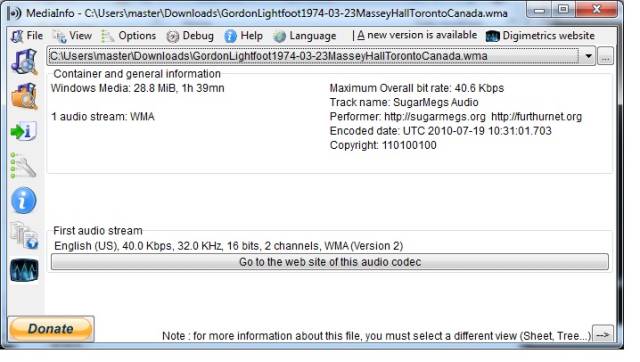Click the Options menu icon
The width and height of the screenshot is (640, 362).
click(x=108, y=37)
